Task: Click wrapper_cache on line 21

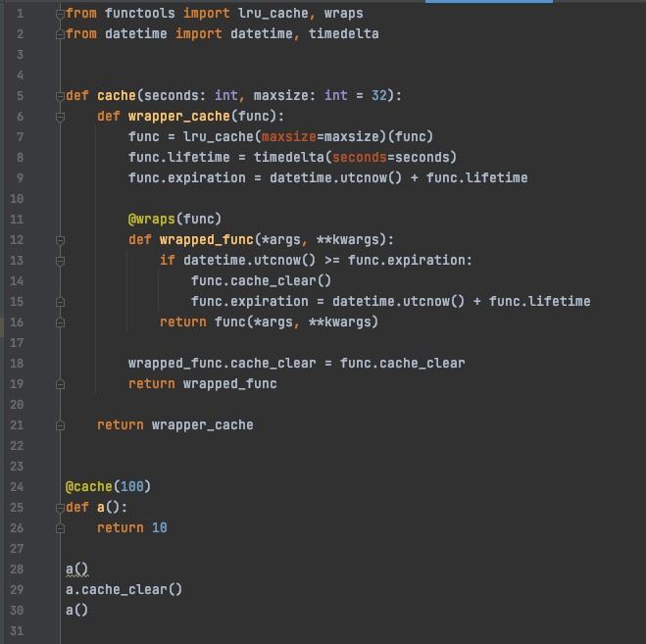Action: coord(202,425)
